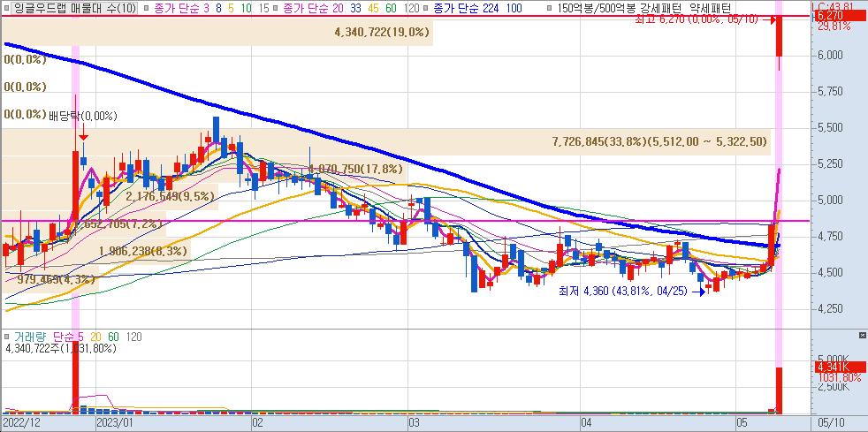Toggle the square before 종가 단순 20 33 45
Image resolution: width=868 pixels, height=432 pixels.
point(275,8)
